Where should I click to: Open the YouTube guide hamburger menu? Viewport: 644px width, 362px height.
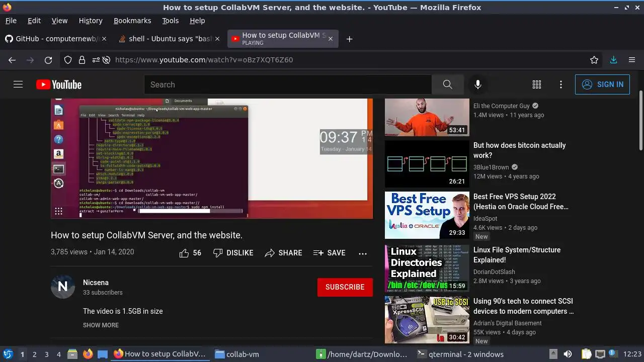tap(18, 84)
